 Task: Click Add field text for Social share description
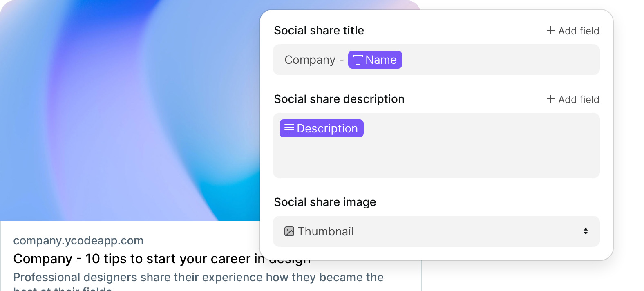[579, 99]
